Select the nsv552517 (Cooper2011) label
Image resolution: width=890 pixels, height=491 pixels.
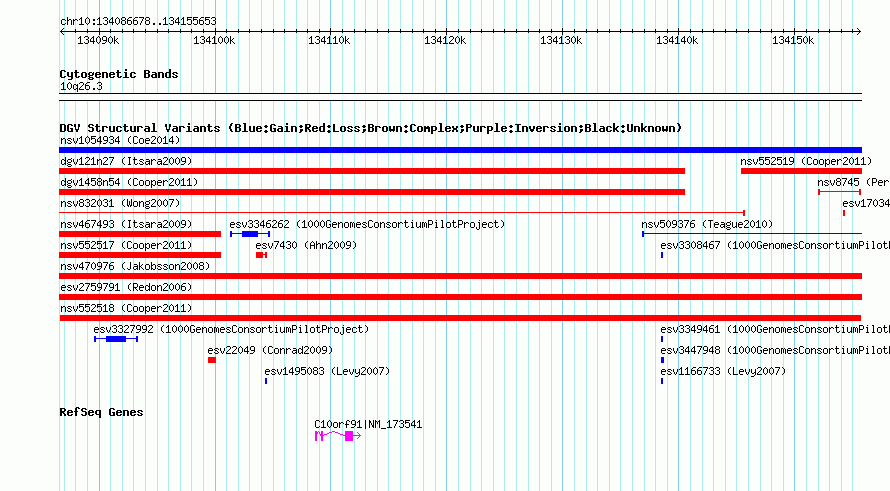click(x=126, y=245)
